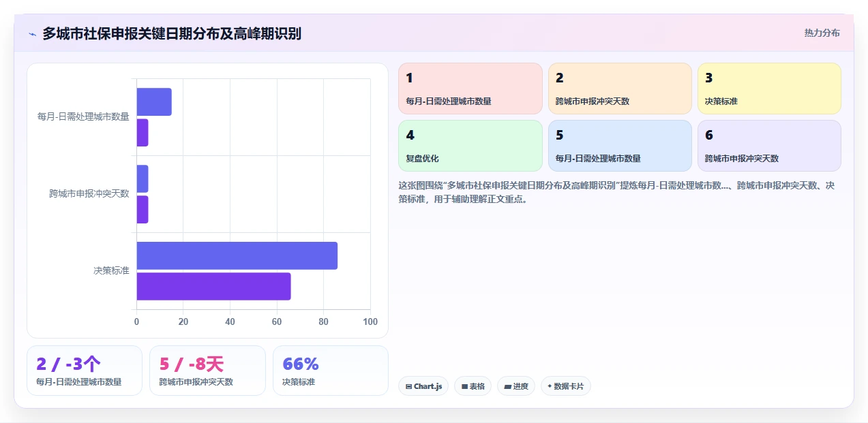Open card 6 跨城市申报冲突天数

769,146
